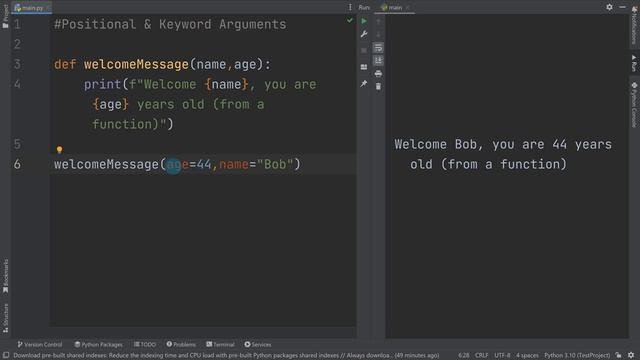Viewport: 640px width, 360px height.
Task: Open run configuration wrench icon
Action: pos(364,34)
